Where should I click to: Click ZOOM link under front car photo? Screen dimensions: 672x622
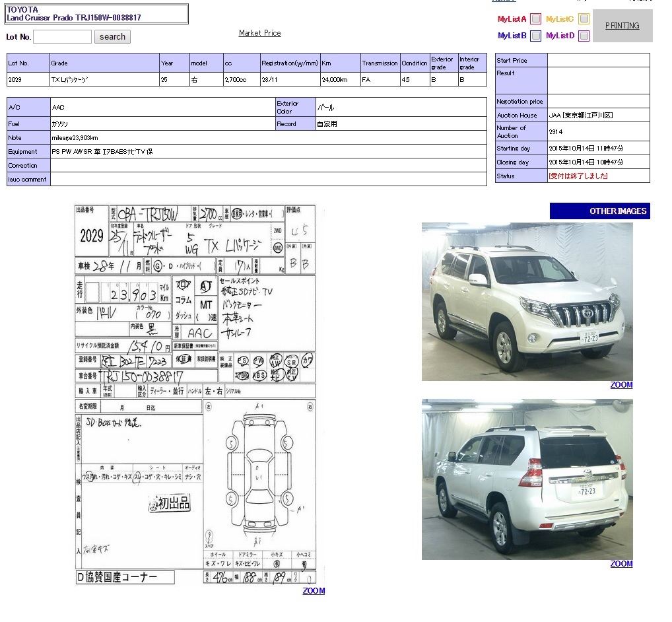pyautogui.click(x=621, y=385)
